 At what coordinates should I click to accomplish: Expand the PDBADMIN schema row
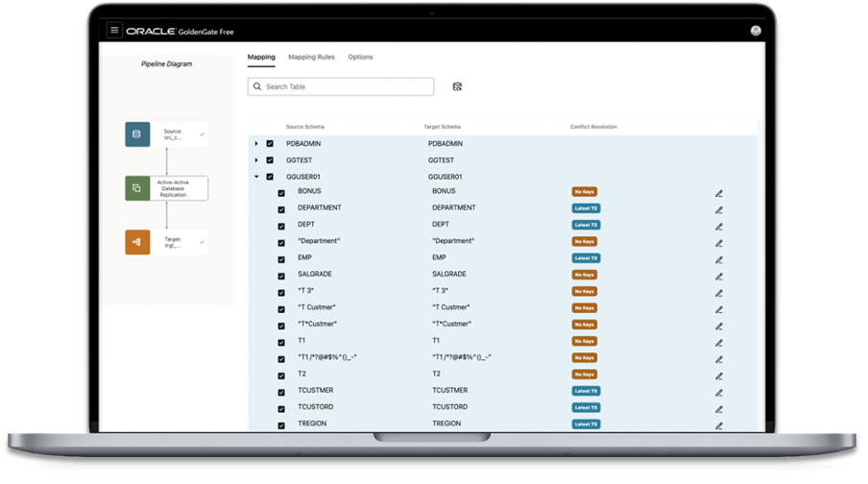[256, 143]
